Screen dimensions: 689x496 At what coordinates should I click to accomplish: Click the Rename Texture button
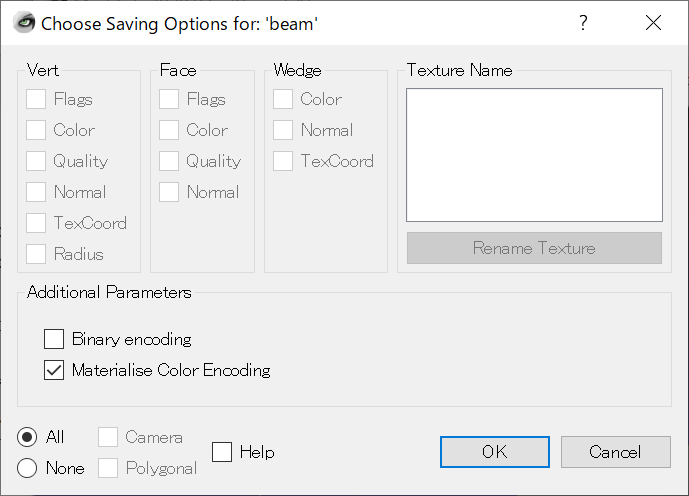tap(534, 248)
